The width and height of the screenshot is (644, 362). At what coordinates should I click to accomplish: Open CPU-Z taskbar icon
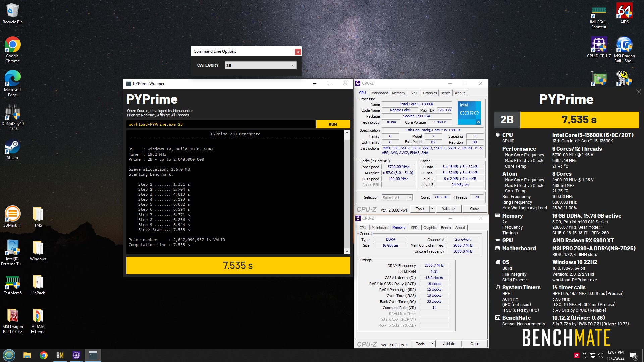coord(76,355)
